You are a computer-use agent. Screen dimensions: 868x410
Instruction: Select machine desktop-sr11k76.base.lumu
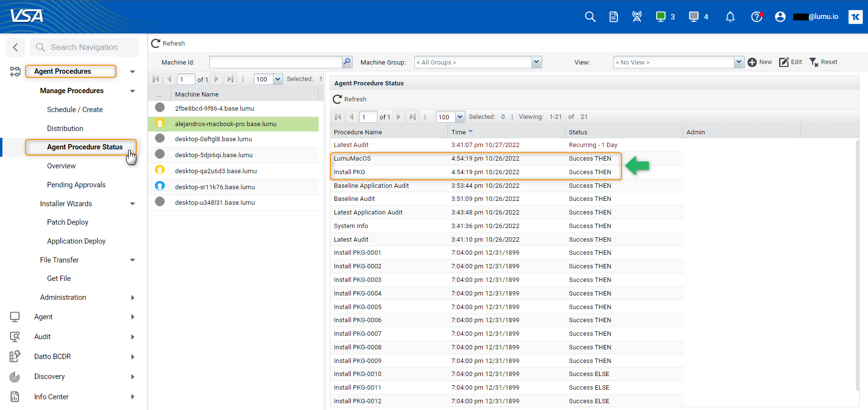(x=215, y=187)
